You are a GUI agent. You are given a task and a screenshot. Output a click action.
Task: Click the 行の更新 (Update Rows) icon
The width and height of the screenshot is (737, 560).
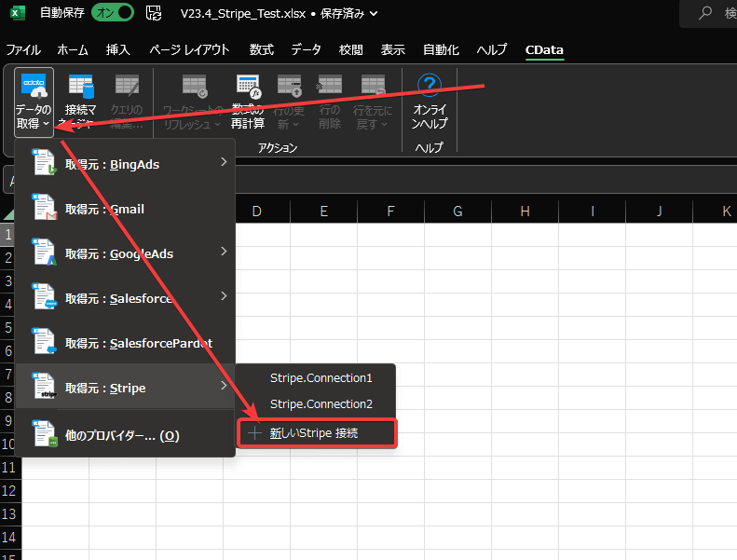point(289,87)
